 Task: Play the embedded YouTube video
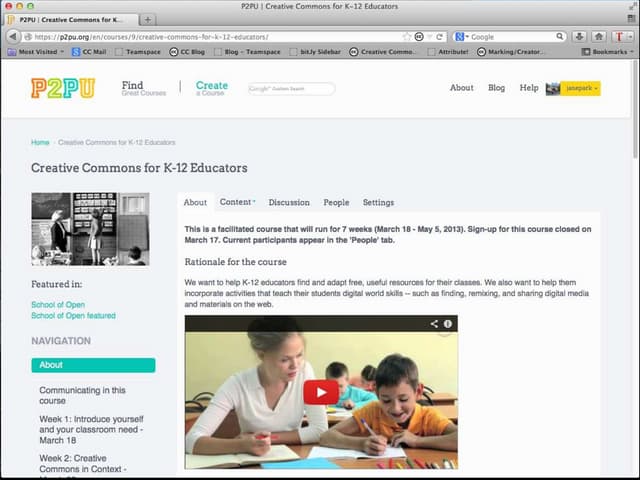(321, 392)
